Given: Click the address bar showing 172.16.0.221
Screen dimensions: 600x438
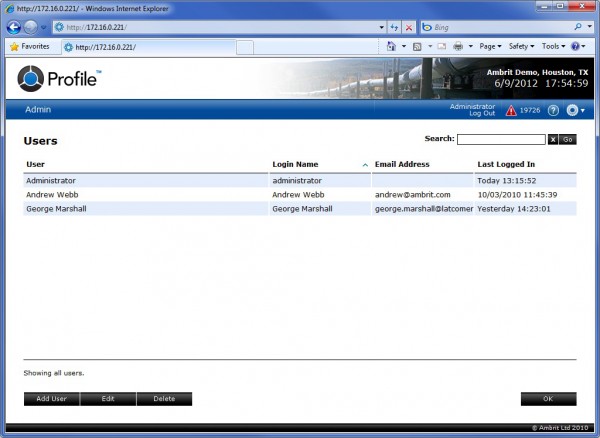Looking at the screenshot, I should [x=214, y=27].
